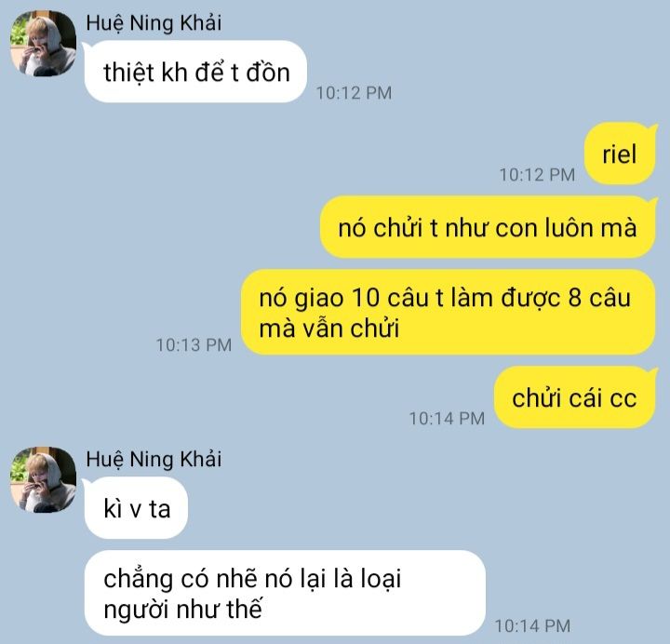Click the 10:14 PM timestamp beside 'chửi cái cc'

click(x=447, y=419)
